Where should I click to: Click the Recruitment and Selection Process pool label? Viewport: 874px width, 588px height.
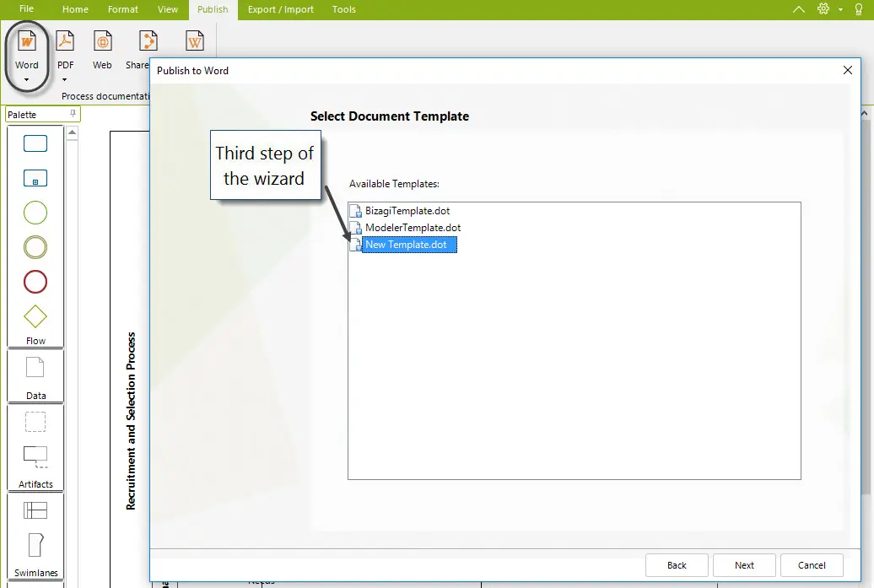pyautogui.click(x=131, y=421)
